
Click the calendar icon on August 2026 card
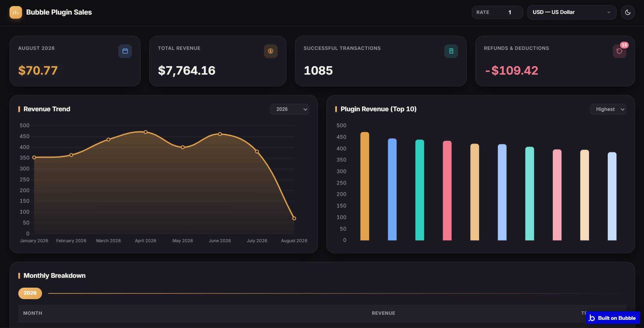(125, 51)
